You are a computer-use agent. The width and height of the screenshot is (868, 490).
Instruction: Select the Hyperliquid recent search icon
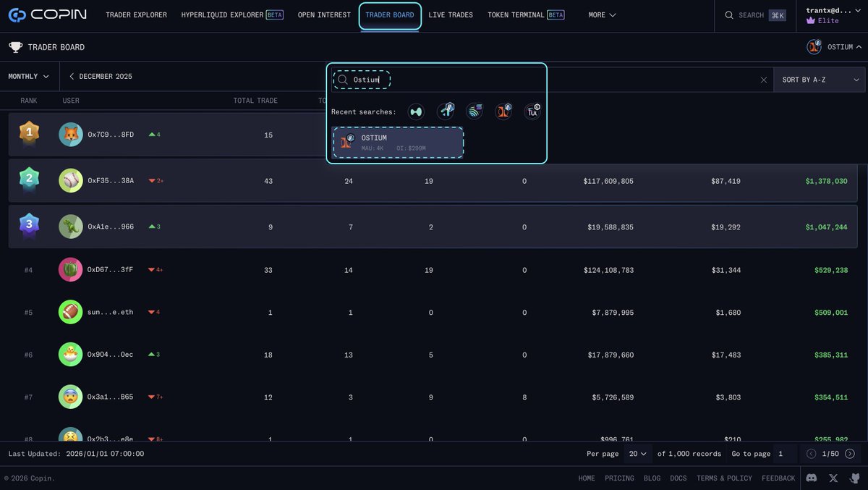tap(415, 111)
